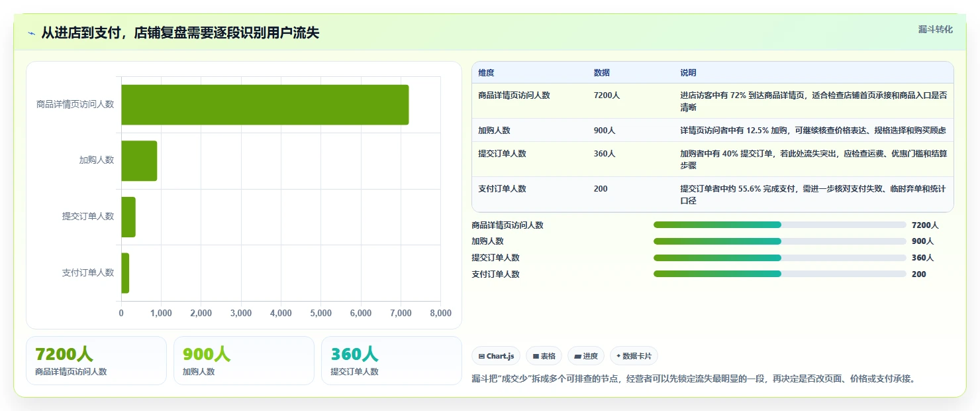Click the 900人 cell in the table

(x=605, y=131)
